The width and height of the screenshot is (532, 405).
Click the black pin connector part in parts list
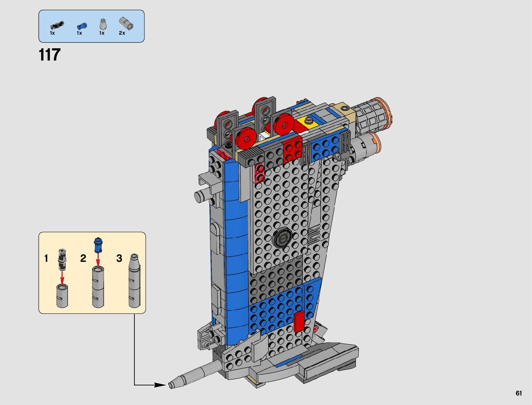tap(57, 25)
